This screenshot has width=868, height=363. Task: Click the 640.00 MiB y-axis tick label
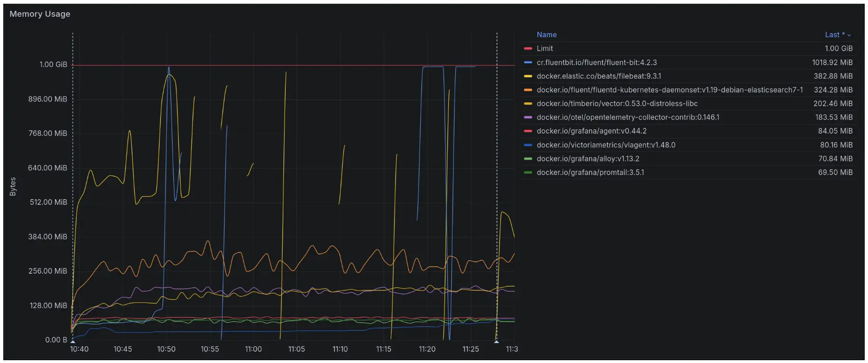click(x=47, y=168)
